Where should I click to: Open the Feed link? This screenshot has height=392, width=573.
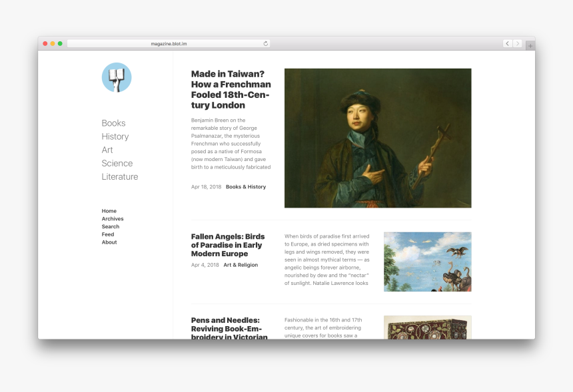coord(108,234)
